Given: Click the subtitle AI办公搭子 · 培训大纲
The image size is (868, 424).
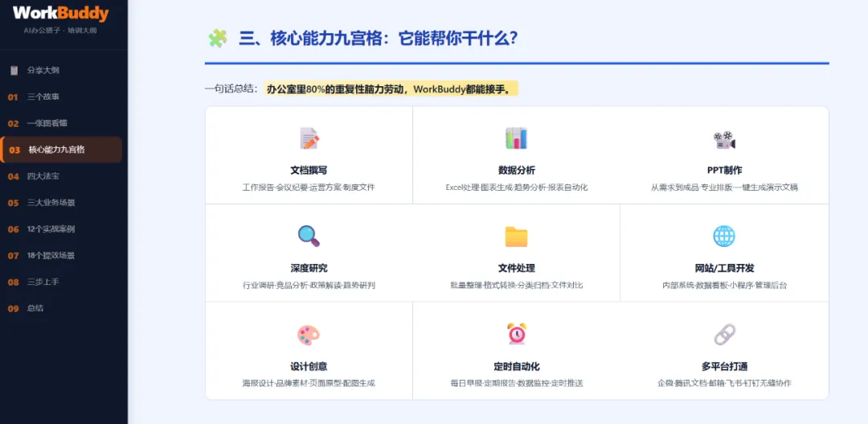Looking at the screenshot, I should [60, 31].
